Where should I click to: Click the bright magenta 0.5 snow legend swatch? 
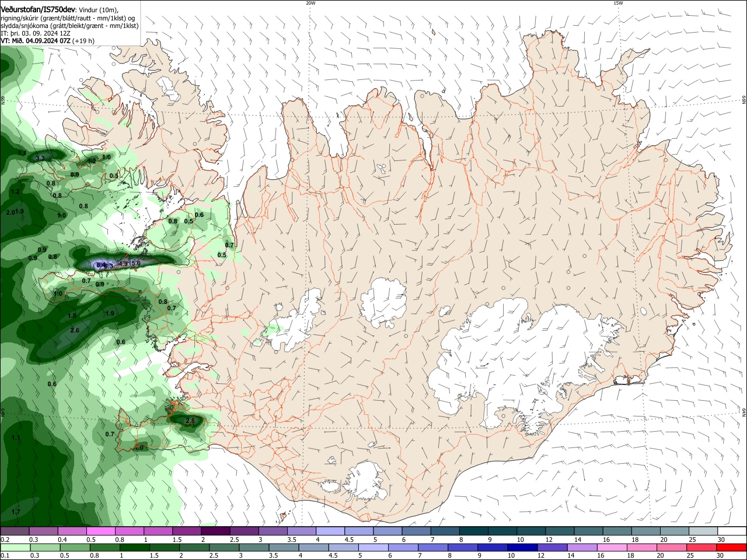pos(100,531)
